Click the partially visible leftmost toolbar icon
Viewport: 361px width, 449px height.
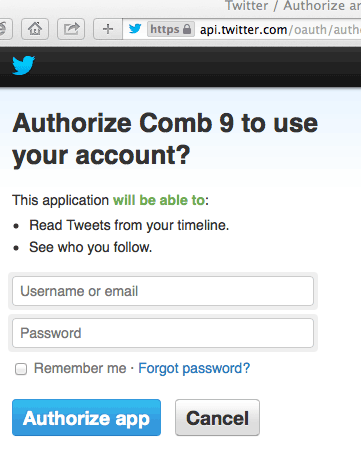[x=5, y=29]
